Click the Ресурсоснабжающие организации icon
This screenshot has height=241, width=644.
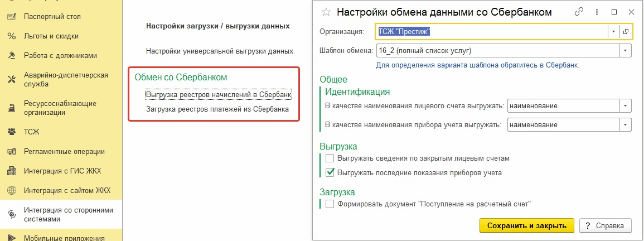[12, 108]
